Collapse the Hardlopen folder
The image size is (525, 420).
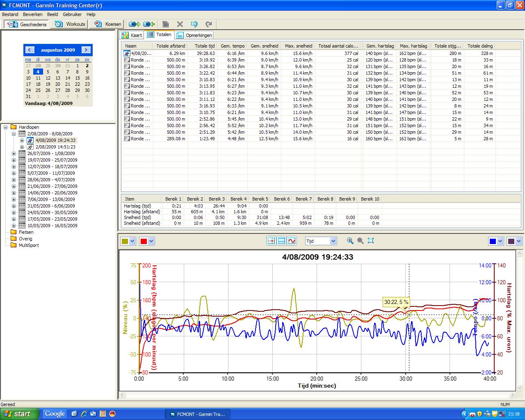point(6,127)
